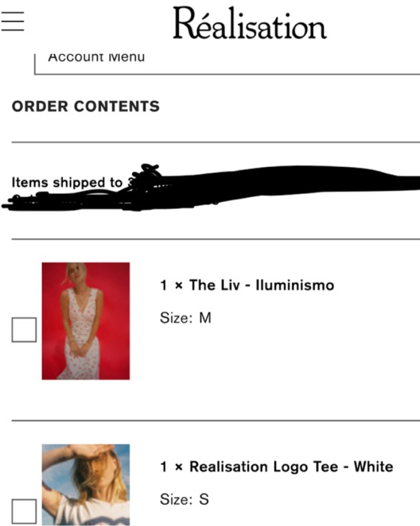Open the hamburger navigation menu
The image size is (420, 526).
click(12, 21)
